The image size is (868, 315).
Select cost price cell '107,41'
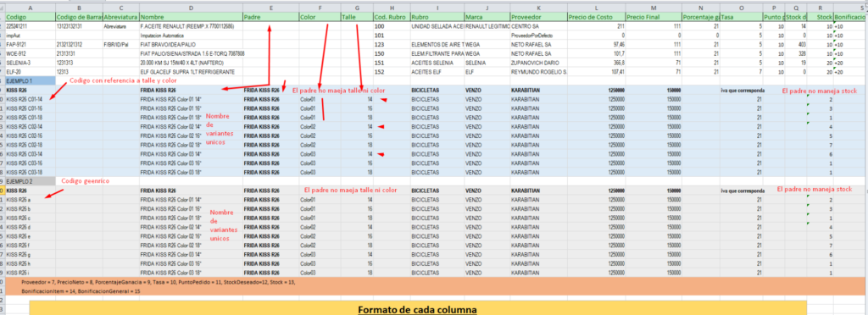tap(596, 72)
